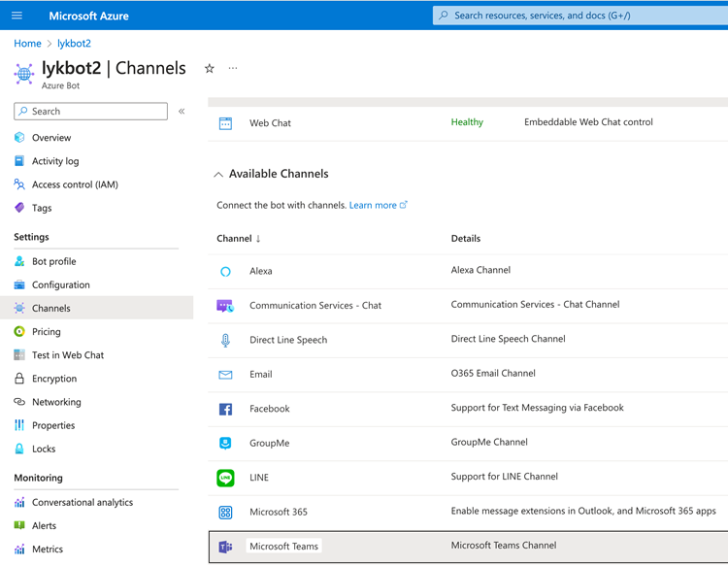728x566 pixels.
Task: Open the Web Chat channel
Action: [270, 123]
